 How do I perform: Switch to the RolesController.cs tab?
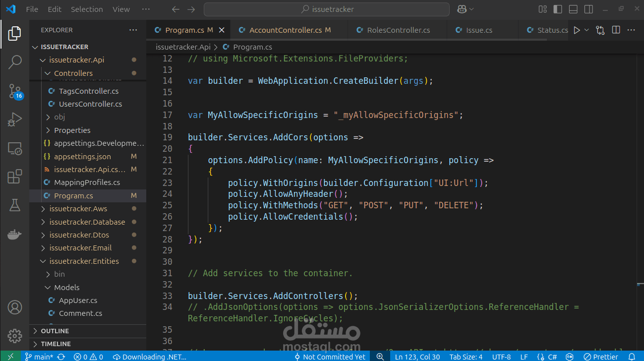point(398,30)
